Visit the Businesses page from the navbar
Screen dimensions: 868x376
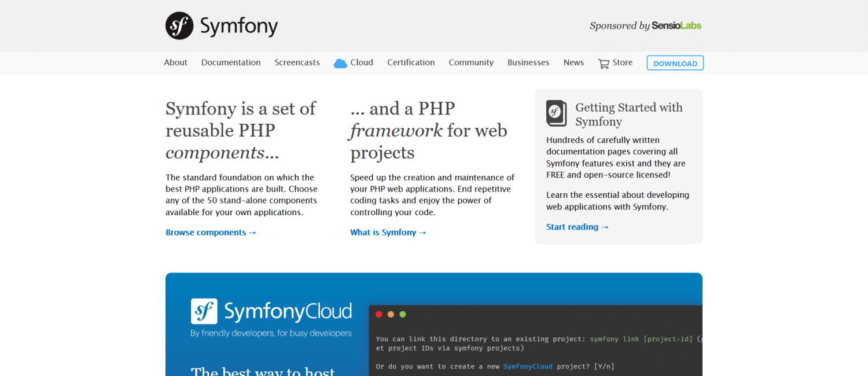(528, 62)
